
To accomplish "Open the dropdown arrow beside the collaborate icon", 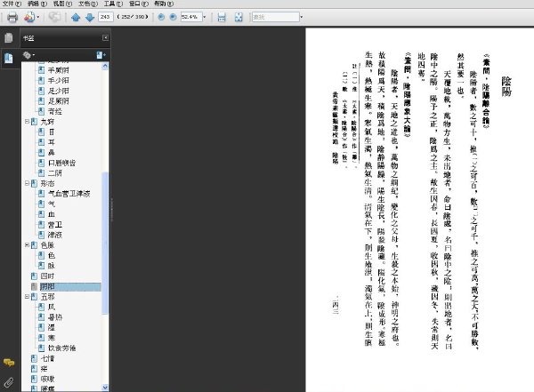I will point(37,17).
